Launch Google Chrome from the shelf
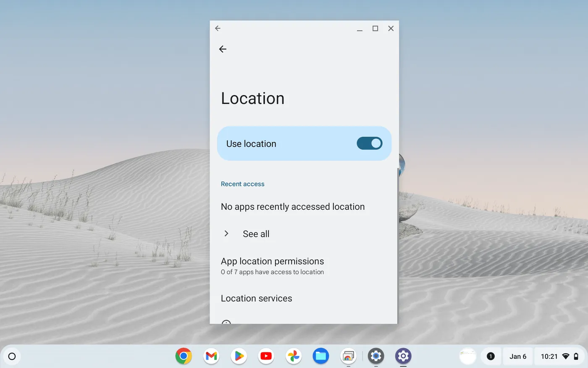 tap(184, 356)
